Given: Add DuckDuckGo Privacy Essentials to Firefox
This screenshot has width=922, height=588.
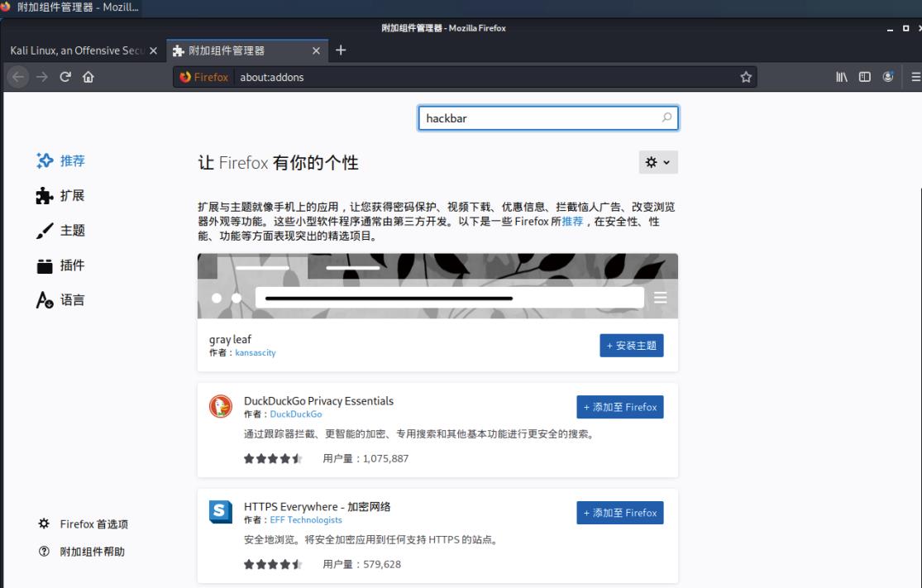Looking at the screenshot, I should point(619,407).
